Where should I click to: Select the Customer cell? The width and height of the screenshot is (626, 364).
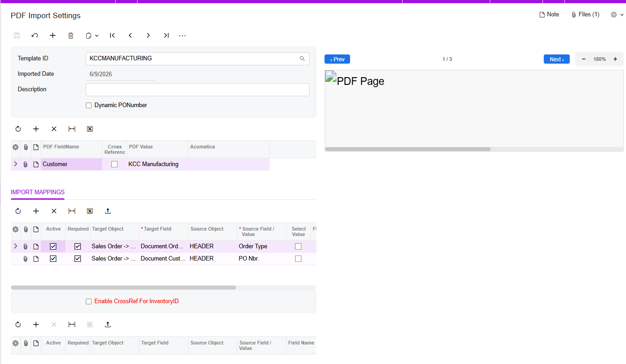point(72,164)
